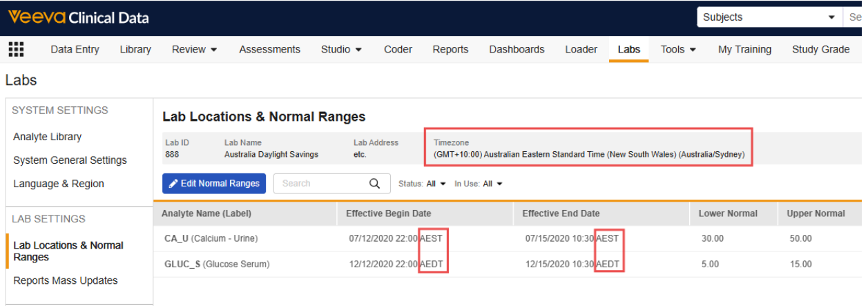Select the CA_U Calcium Urine row
The image size is (868, 306).
(x=209, y=238)
